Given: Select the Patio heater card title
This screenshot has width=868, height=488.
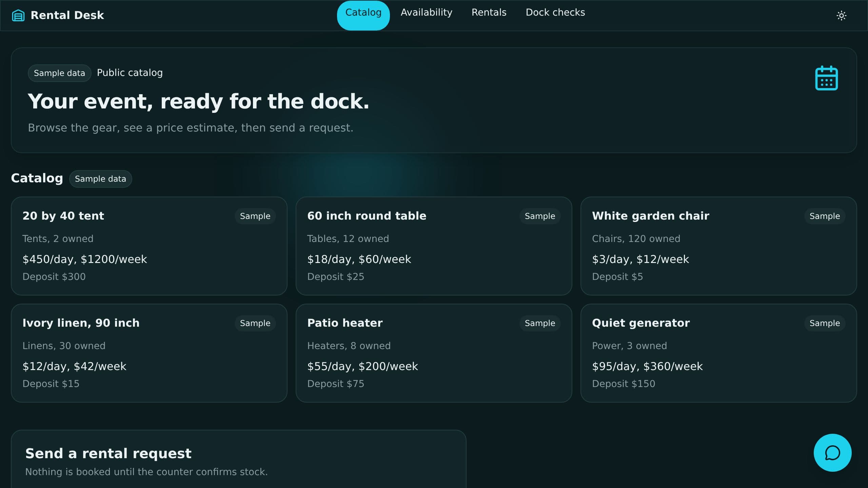Looking at the screenshot, I should [345, 323].
